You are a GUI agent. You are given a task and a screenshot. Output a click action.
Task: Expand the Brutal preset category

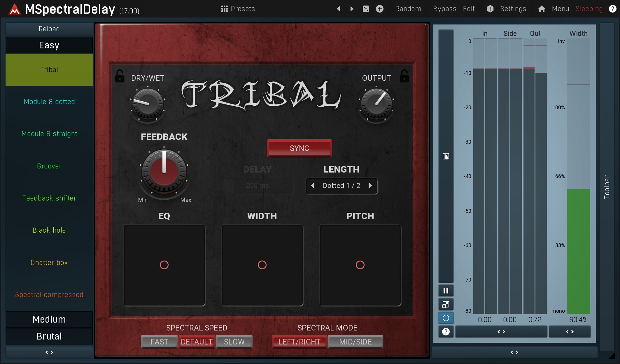pos(49,336)
